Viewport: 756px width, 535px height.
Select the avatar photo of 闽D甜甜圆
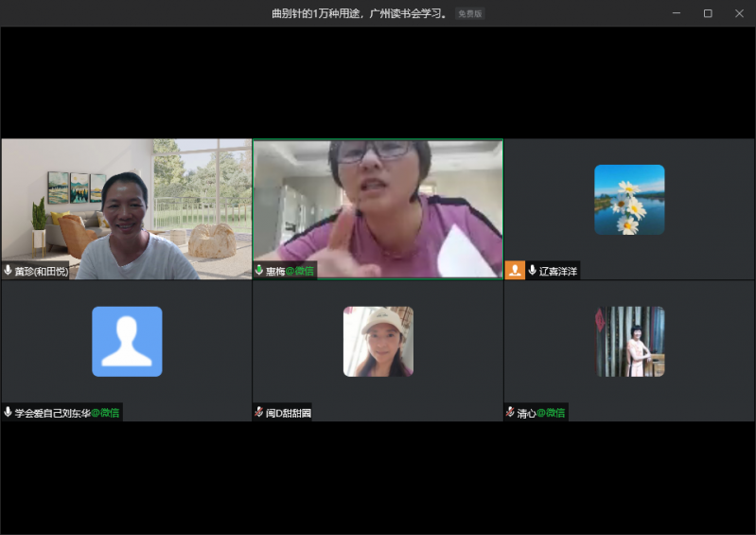pos(378,342)
